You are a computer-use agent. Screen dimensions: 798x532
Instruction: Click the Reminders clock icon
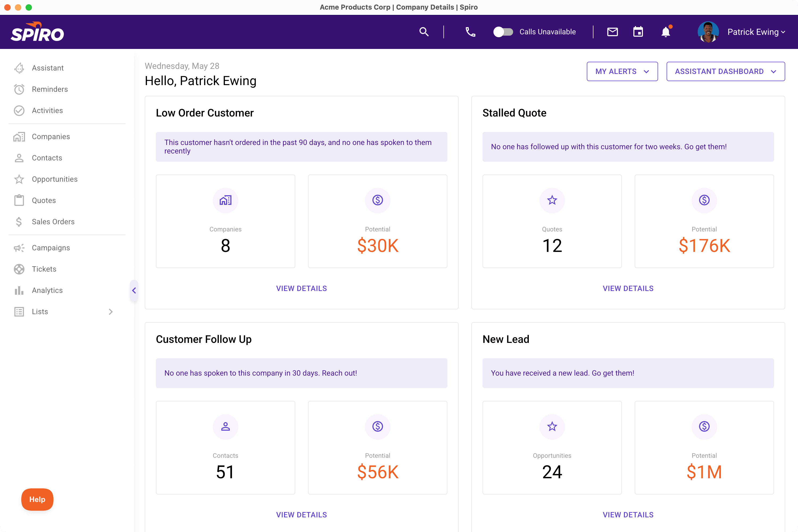[19, 89]
